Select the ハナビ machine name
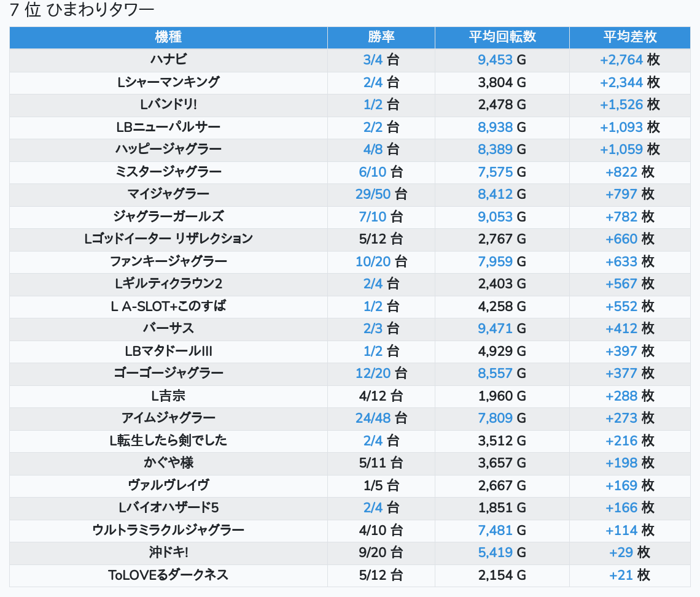 [x=168, y=60]
